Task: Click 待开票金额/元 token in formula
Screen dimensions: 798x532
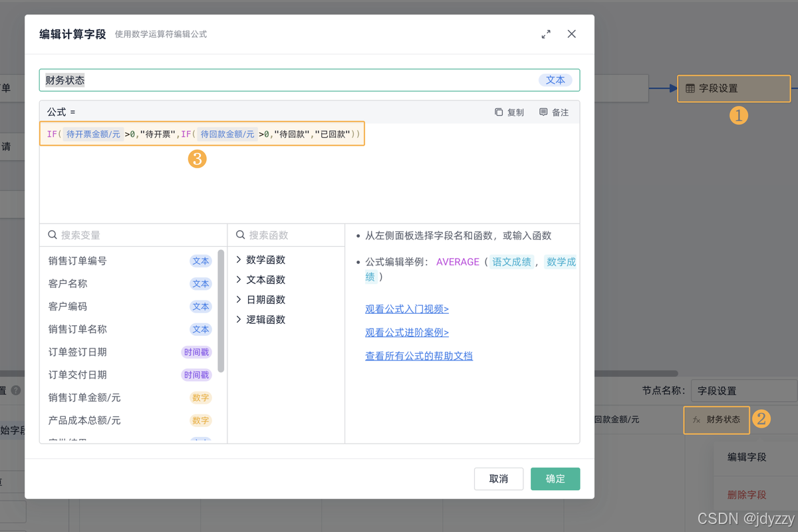Action: 93,134
